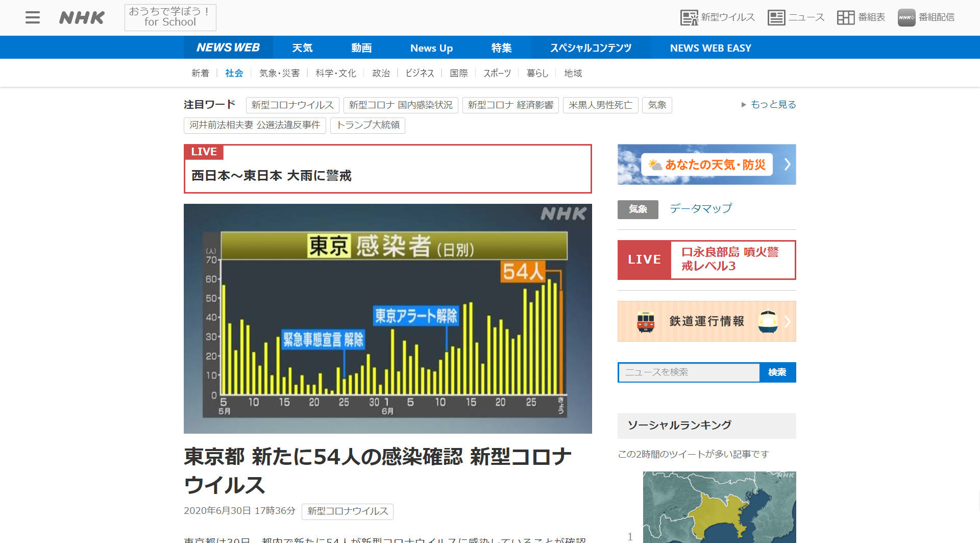
Task: Select the 天気 tab in blue navigation
Action: (302, 48)
